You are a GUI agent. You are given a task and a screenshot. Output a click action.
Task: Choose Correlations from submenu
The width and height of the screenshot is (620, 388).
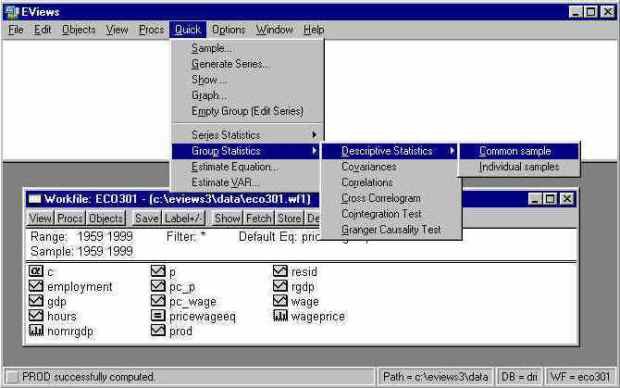tap(391, 183)
